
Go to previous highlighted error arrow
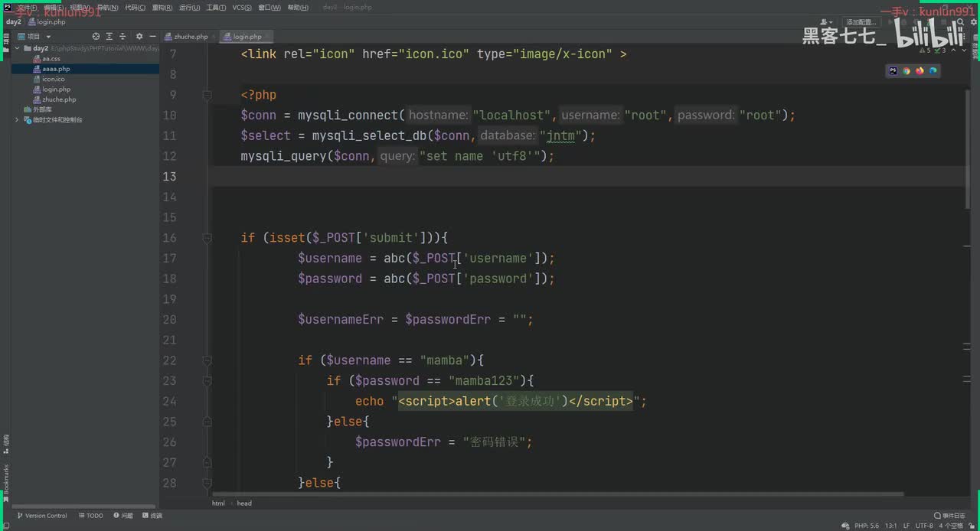(954, 50)
